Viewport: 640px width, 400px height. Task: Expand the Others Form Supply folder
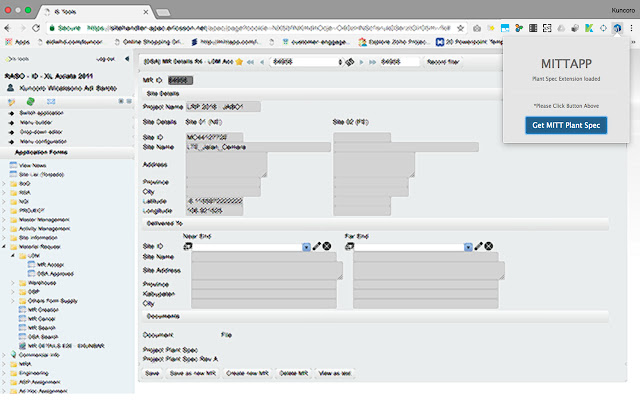(13, 300)
